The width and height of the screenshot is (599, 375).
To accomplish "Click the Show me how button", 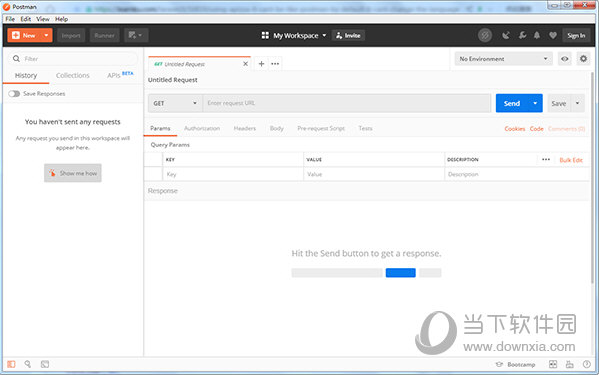I will pos(73,173).
